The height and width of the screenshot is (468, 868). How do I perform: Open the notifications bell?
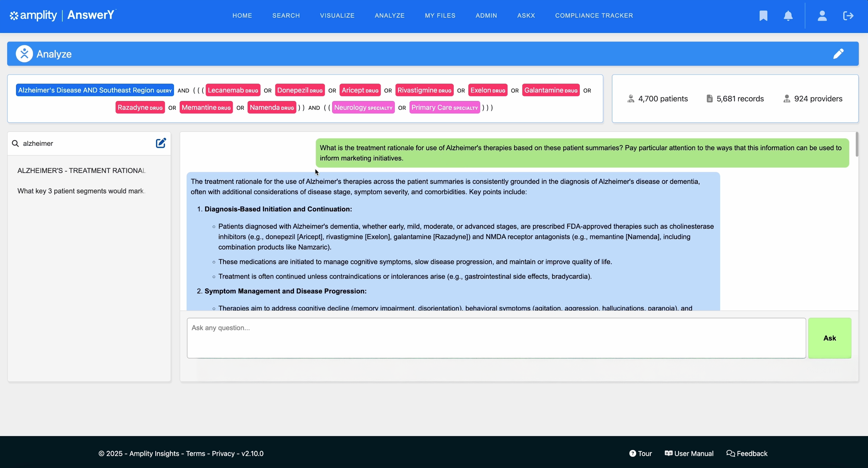[x=788, y=16]
